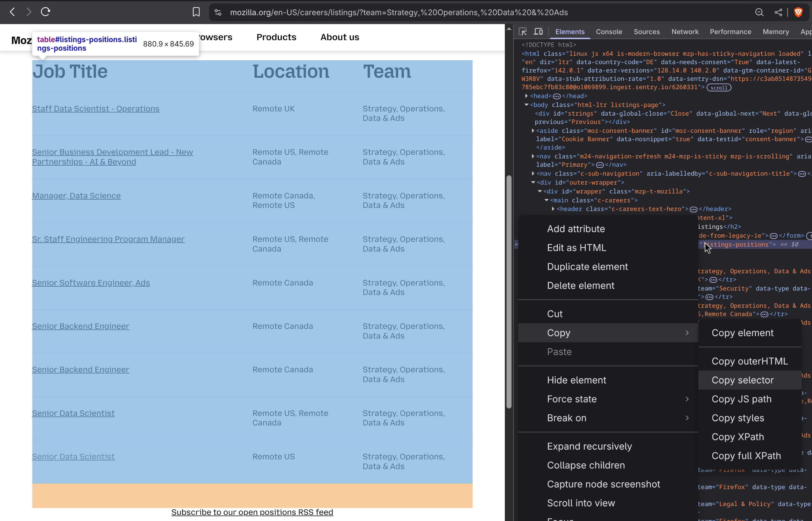This screenshot has height=521, width=812.
Task: Open Staff Data Scientist - Operations listing
Action: click(96, 109)
